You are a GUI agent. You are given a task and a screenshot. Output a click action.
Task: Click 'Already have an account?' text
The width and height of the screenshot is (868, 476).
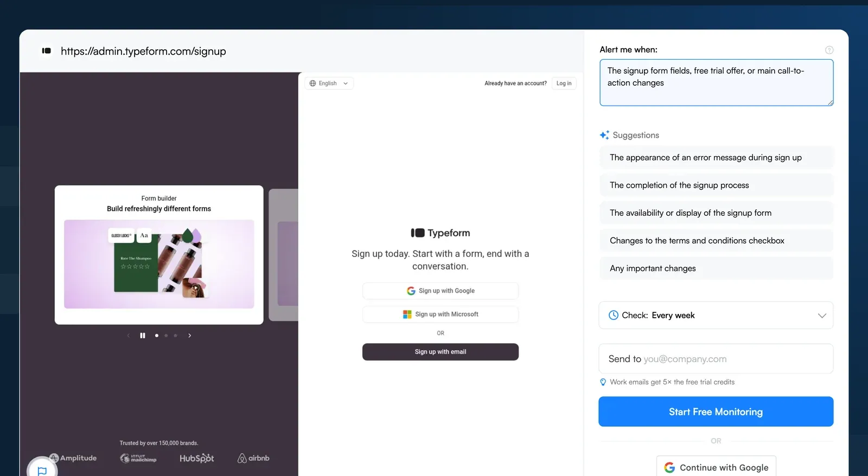tap(515, 83)
